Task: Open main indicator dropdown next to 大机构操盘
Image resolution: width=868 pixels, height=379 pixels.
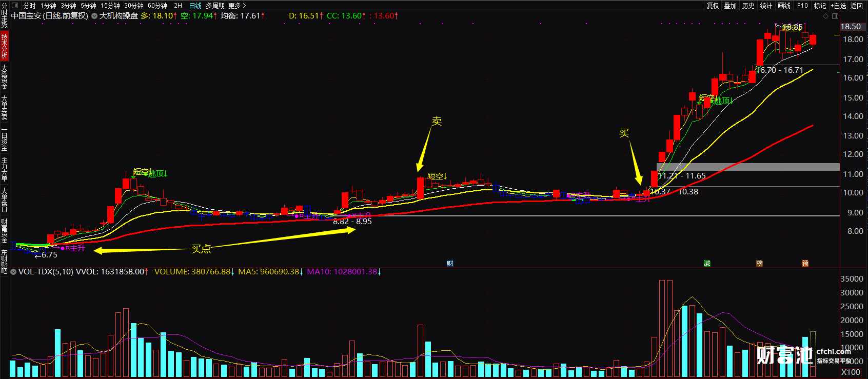Action: (94, 16)
